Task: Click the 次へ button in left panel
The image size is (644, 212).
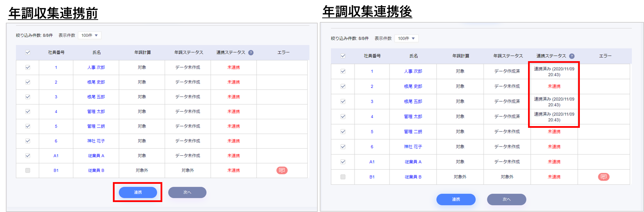Action: pyautogui.click(x=187, y=192)
